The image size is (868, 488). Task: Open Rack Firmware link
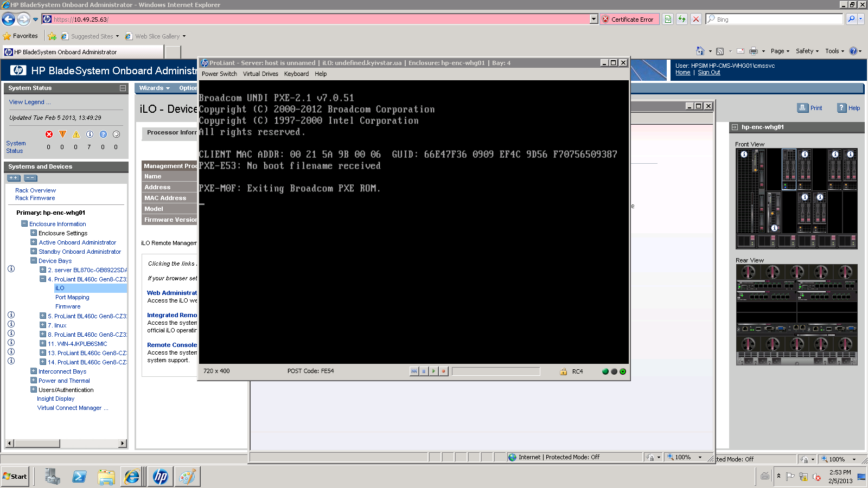(x=35, y=198)
